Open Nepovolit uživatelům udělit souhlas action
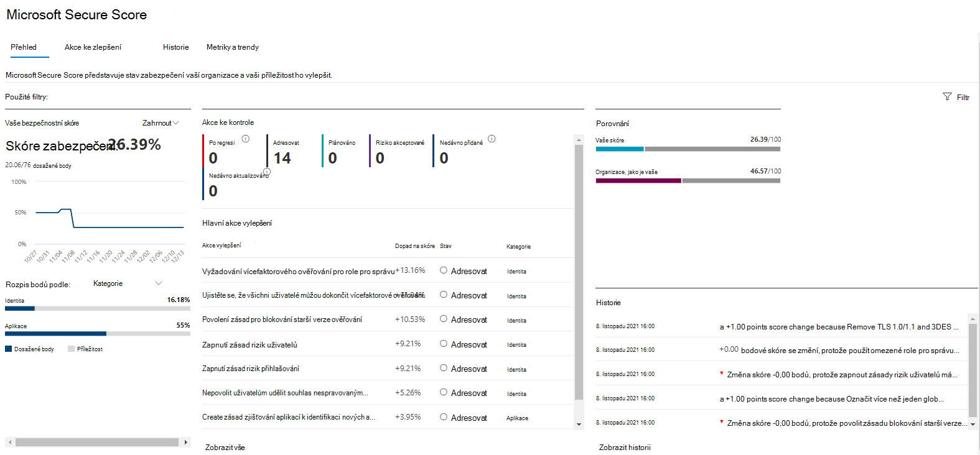The image size is (980, 455). 285,393
